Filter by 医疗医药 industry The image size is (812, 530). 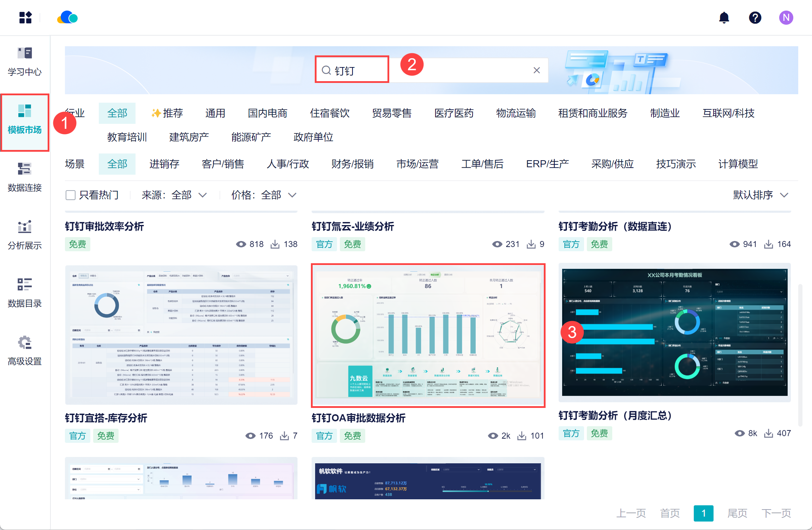(454, 113)
